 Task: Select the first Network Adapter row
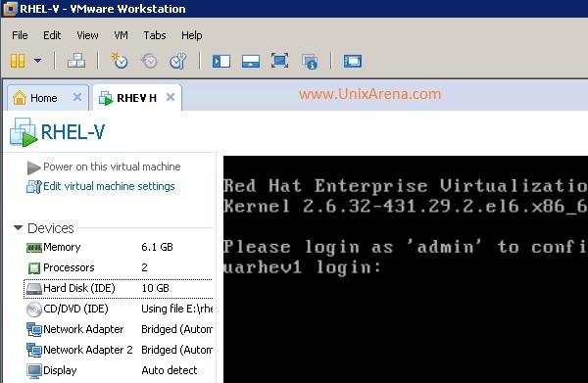(119, 329)
